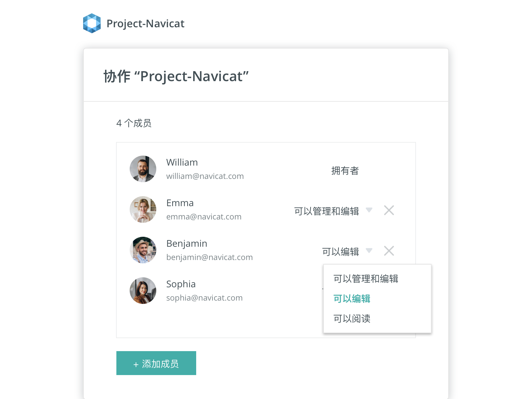Remove Benjamin with the X icon
This screenshot has height=399, width=532.
389,251
